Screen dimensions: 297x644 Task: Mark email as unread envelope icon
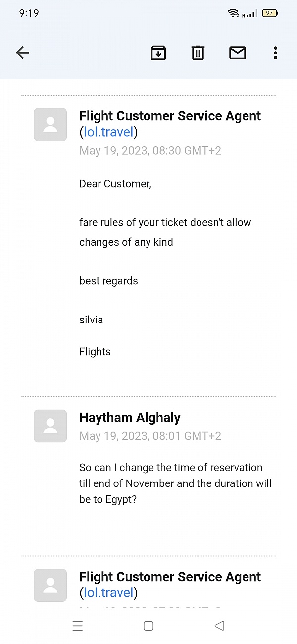coord(238,53)
